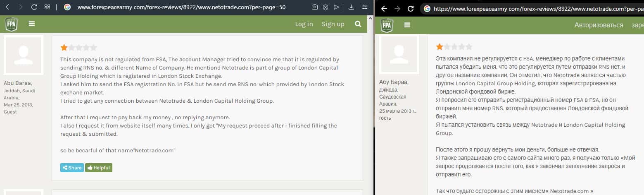Take a snapshot with the camera icon
The width and height of the screenshot is (644, 195).
[315, 7]
